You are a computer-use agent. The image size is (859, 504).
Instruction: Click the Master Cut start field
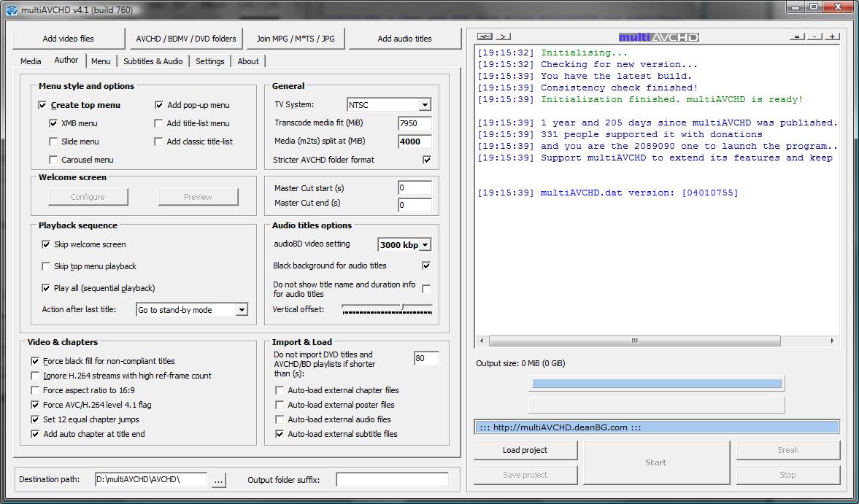point(415,188)
